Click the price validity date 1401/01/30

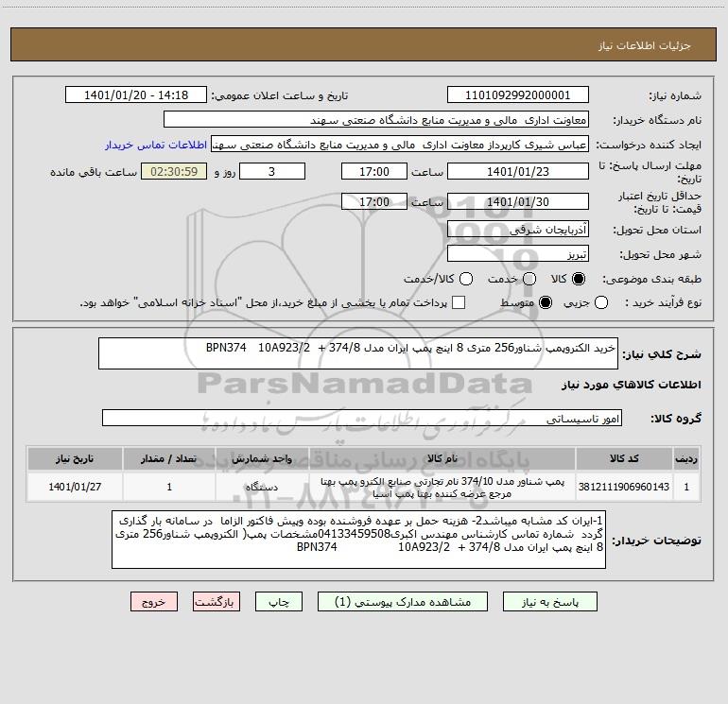tap(518, 201)
